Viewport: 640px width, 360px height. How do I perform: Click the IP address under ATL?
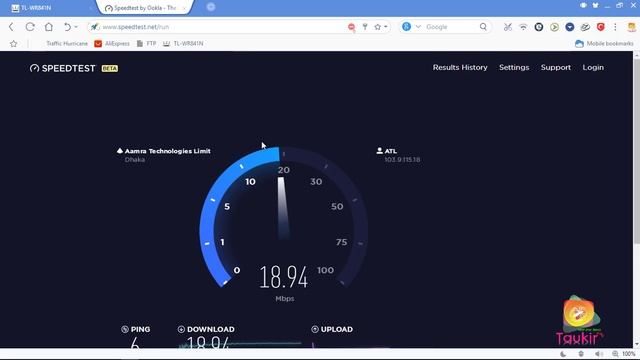(x=402, y=160)
